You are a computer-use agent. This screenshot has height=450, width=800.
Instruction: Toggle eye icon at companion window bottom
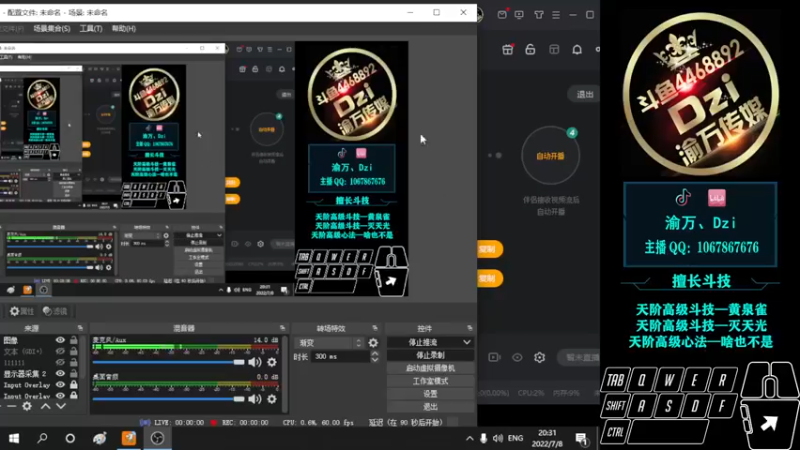[x=517, y=357]
